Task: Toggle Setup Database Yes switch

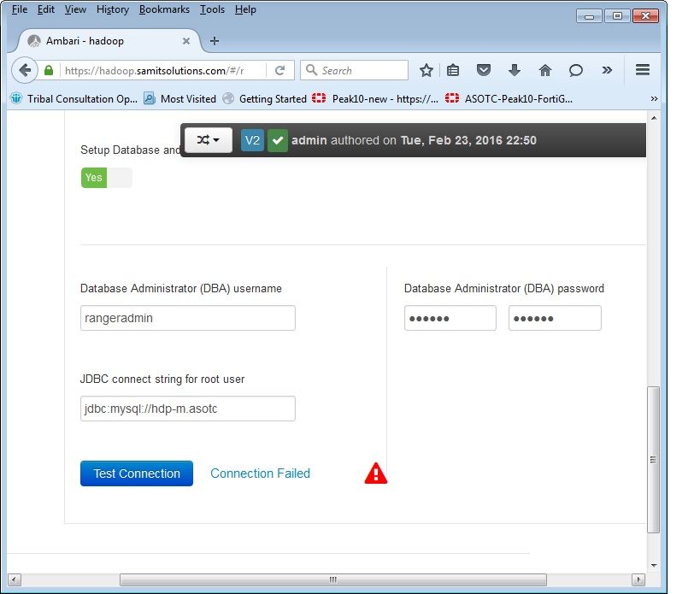Action: coord(106,178)
